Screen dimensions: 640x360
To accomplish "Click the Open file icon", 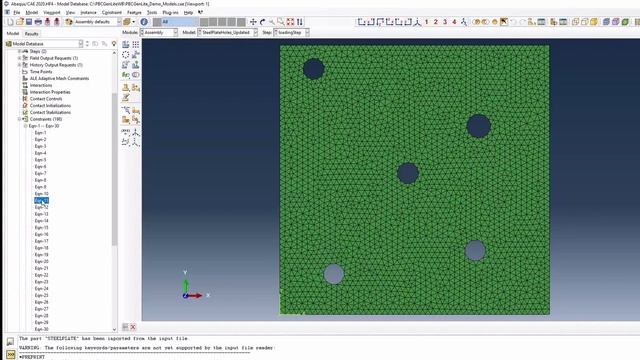I will tap(20, 22).
